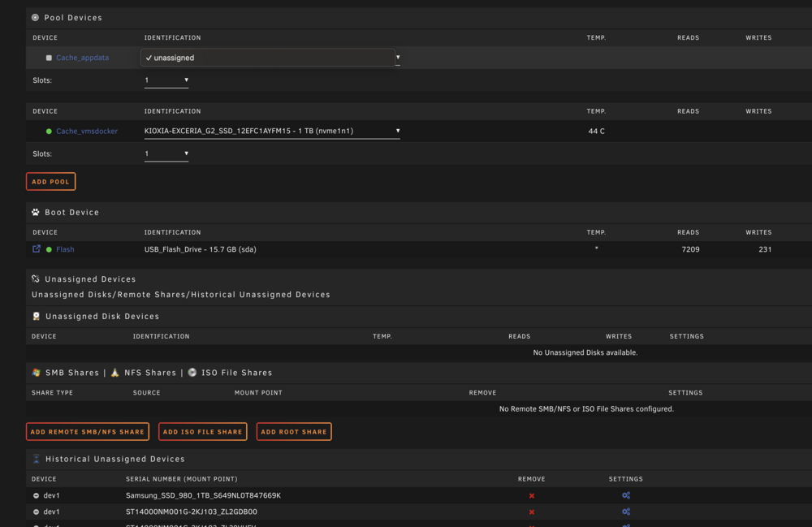This screenshot has width=812, height=527.
Task: Click the Pool Devices section icon
Action: pyautogui.click(x=35, y=17)
